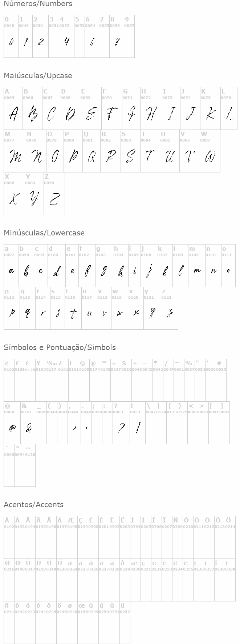Click the ampersand glyph preview
The width and height of the screenshot is (240, 644).
(28, 428)
